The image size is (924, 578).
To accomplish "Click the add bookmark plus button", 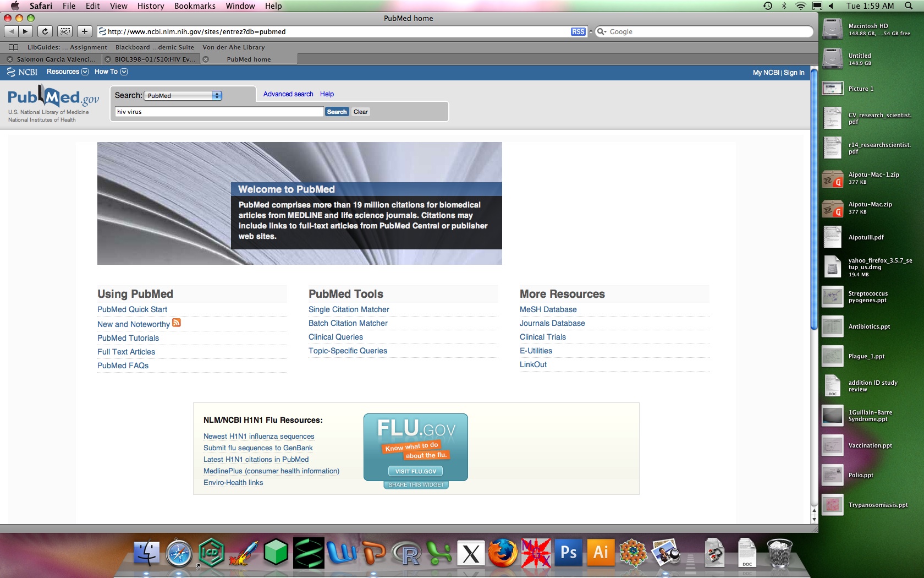I will (84, 31).
